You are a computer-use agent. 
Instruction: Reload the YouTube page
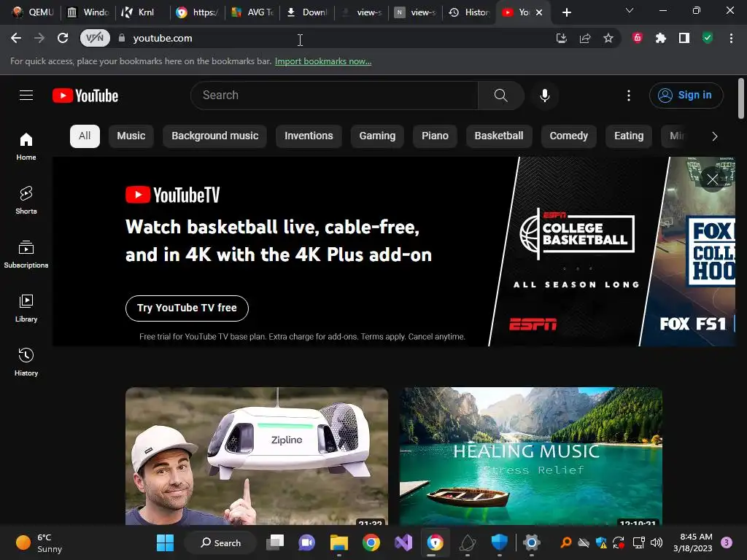pos(63,38)
